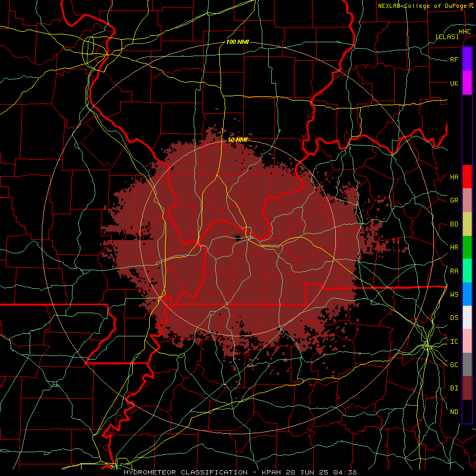Click the HA legend label
This screenshot has width=476, height=476.
click(454, 177)
